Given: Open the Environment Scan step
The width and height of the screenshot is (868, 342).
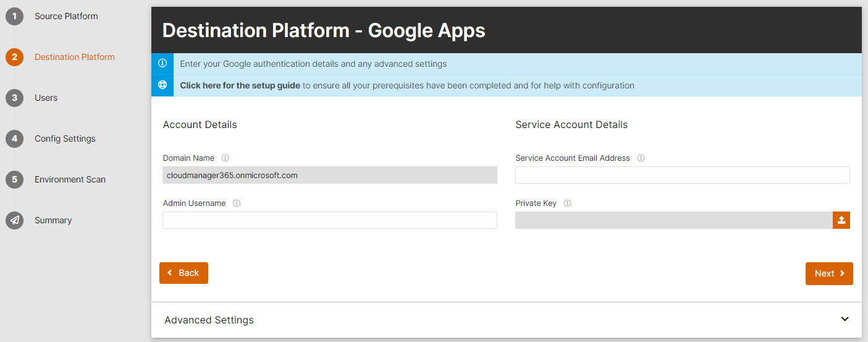Looking at the screenshot, I should tap(70, 180).
